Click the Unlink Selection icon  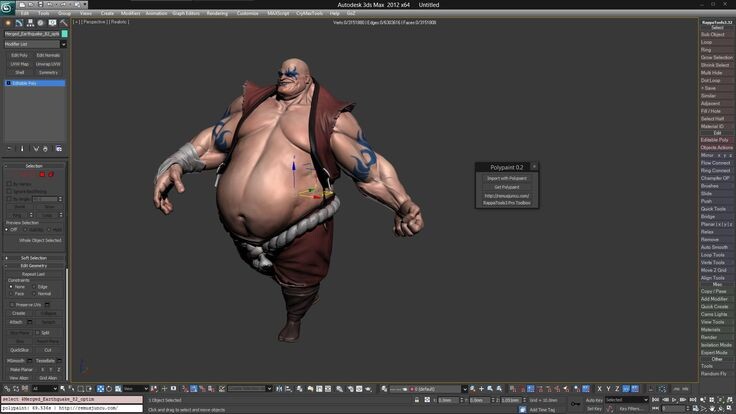coord(16,389)
